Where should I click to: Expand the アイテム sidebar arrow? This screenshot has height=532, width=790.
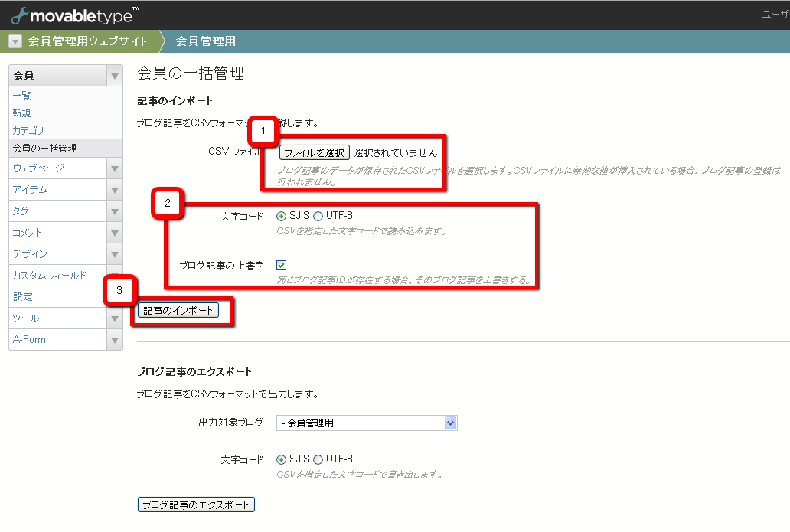(x=115, y=190)
